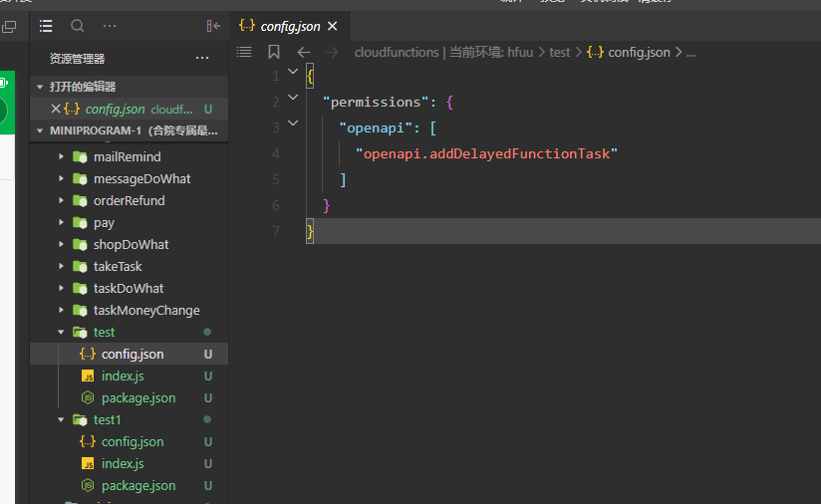
Task: Open the taskDoWhat folder
Action: [x=130, y=289]
